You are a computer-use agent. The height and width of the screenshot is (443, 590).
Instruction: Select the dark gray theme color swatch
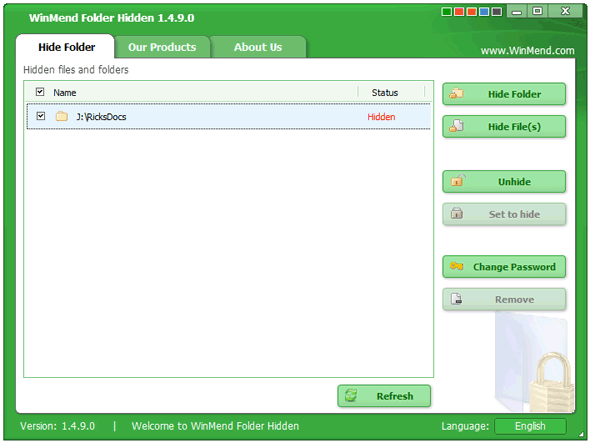point(497,12)
